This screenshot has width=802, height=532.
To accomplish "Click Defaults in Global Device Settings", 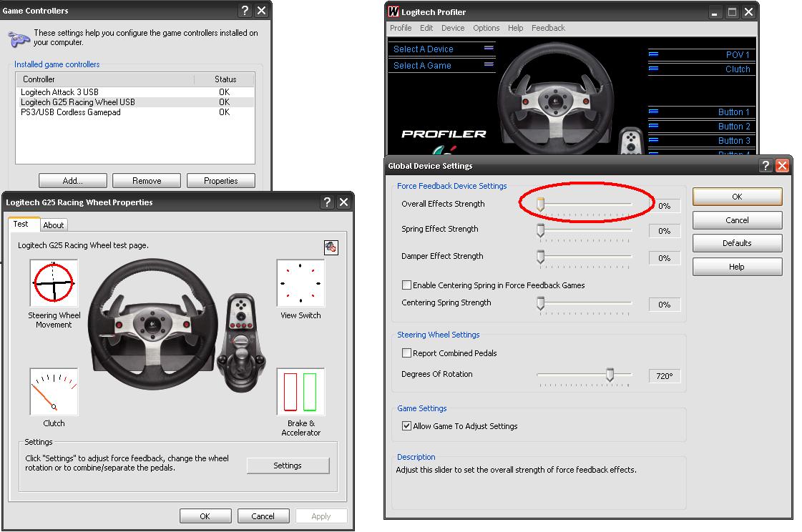I will coord(737,243).
